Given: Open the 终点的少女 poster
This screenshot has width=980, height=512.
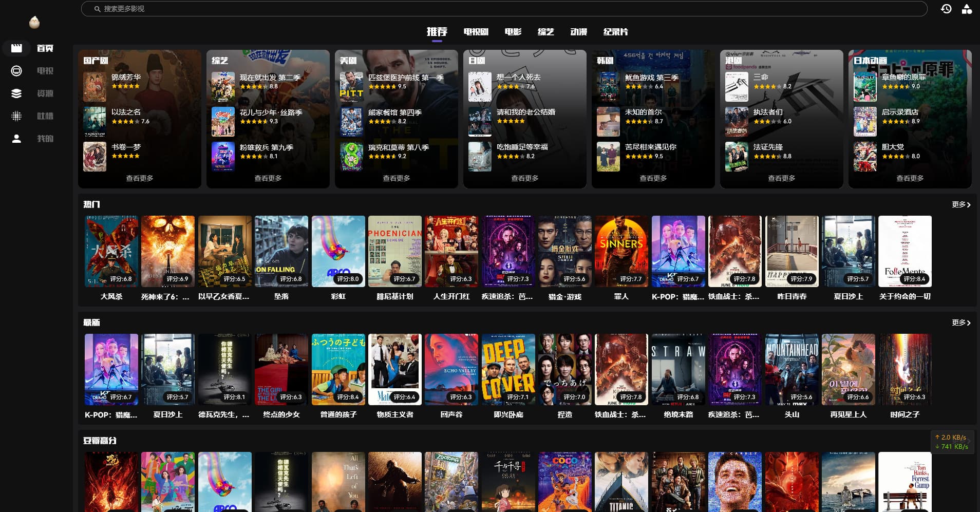Looking at the screenshot, I should click(281, 369).
